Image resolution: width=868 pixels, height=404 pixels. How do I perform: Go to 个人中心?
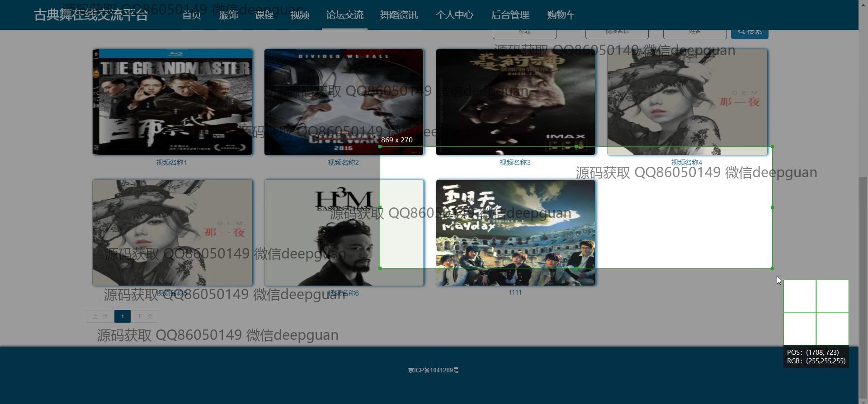pyautogui.click(x=454, y=15)
